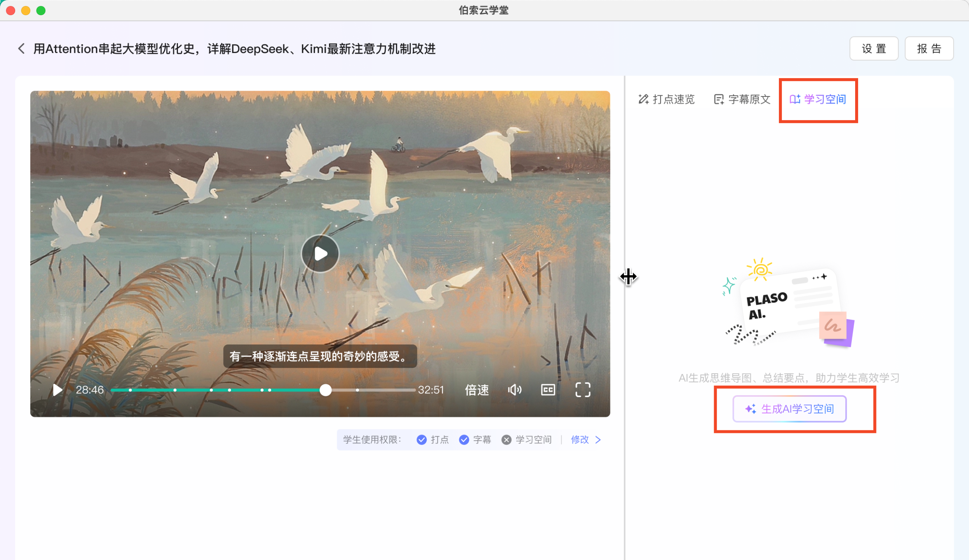The height and width of the screenshot is (560, 969).
Task: Open 修改 to edit student permissions
Action: pos(580,440)
